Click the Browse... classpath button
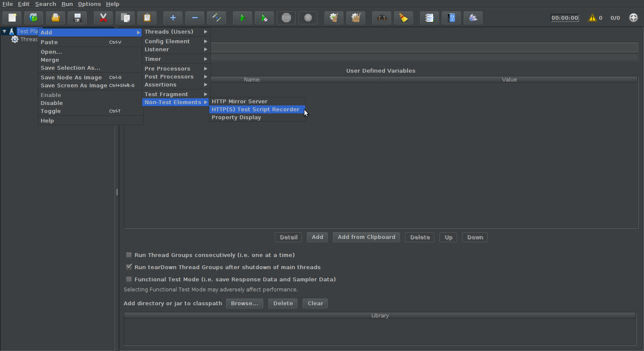The height and width of the screenshot is (351, 644). click(x=244, y=304)
